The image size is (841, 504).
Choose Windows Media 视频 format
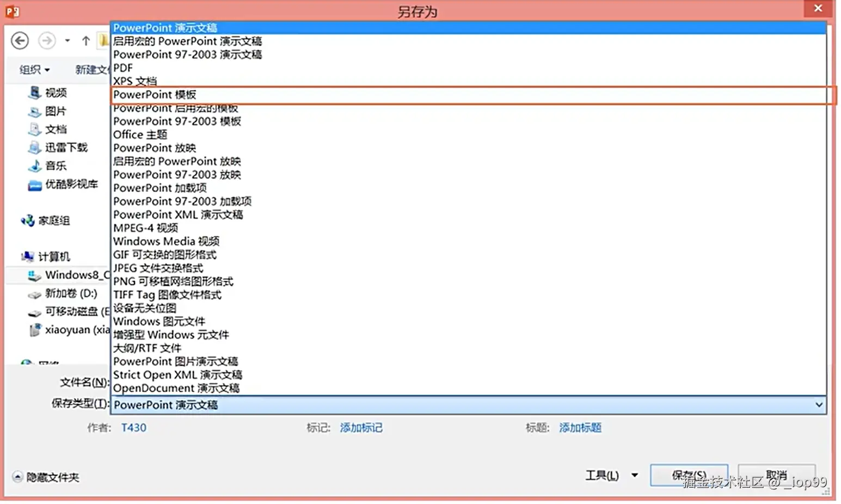click(x=468, y=241)
